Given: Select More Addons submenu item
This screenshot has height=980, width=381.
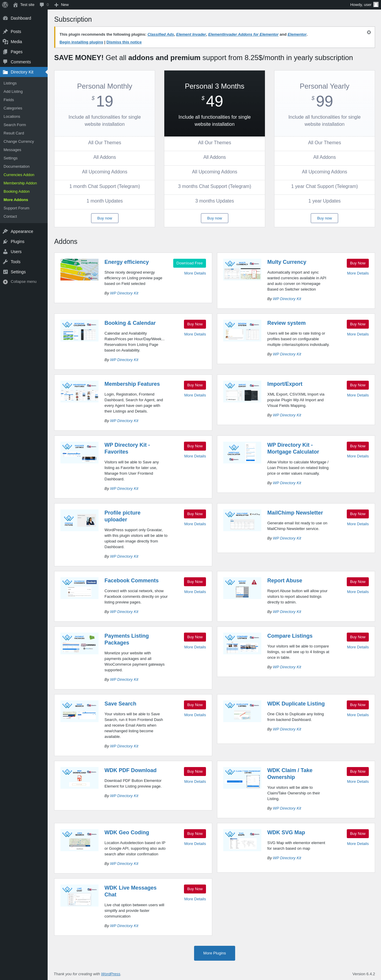Looking at the screenshot, I should click(x=15, y=200).
